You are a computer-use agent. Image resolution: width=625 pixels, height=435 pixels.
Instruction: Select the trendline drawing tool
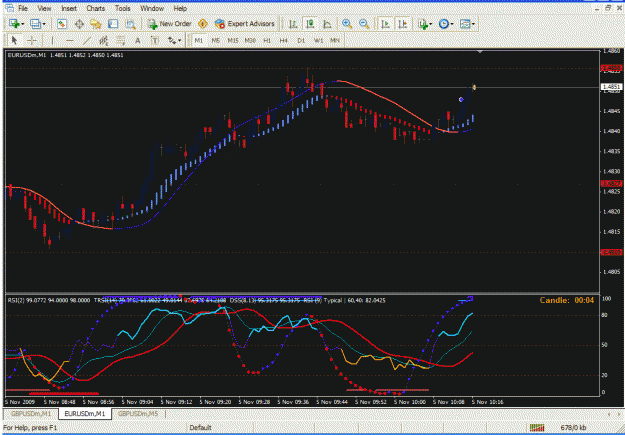(x=87, y=40)
